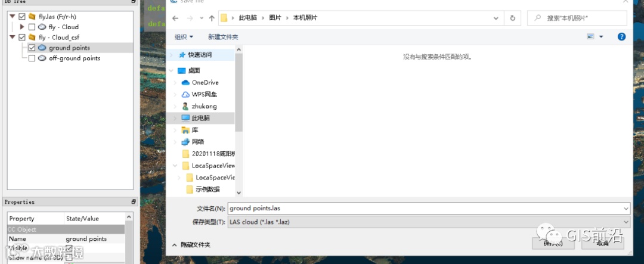Open the 20201118咸阳 folder
This screenshot has width=644, height=264.
tap(214, 154)
